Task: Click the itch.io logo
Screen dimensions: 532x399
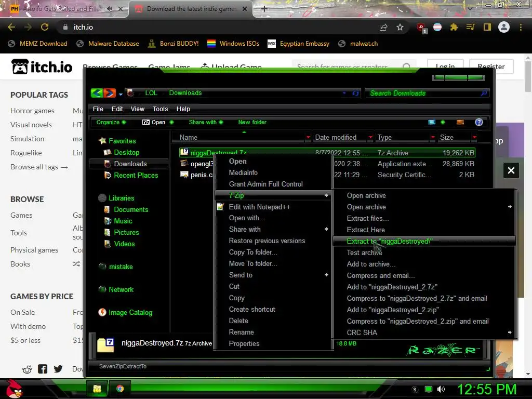Action: [x=42, y=66]
